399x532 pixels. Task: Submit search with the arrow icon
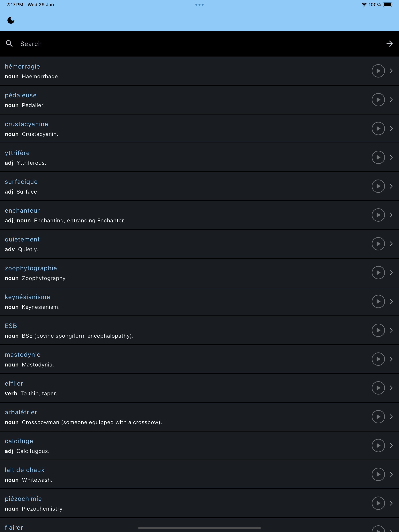pyautogui.click(x=389, y=44)
